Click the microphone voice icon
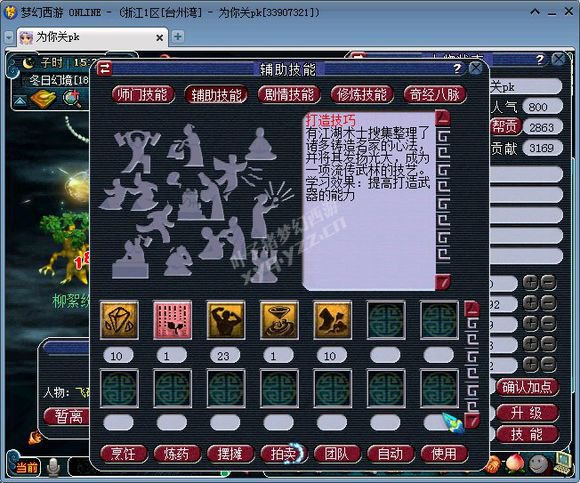Screen dimensions: 580x483 tap(54, 466)
